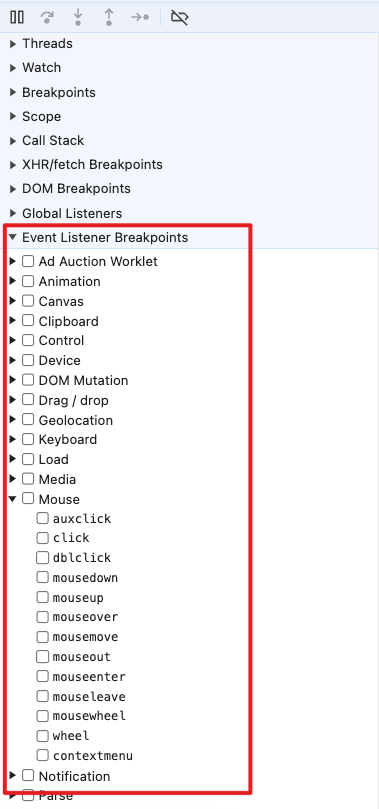Pause script execution with the pause icon
This screenshot has height=809, width=379.
(x=17, y=18)
